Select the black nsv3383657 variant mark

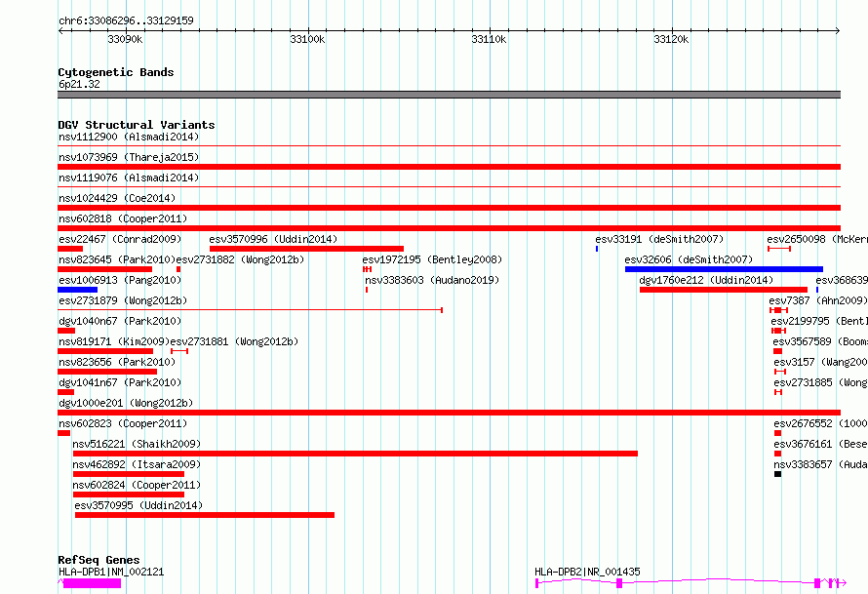(777, 474)
